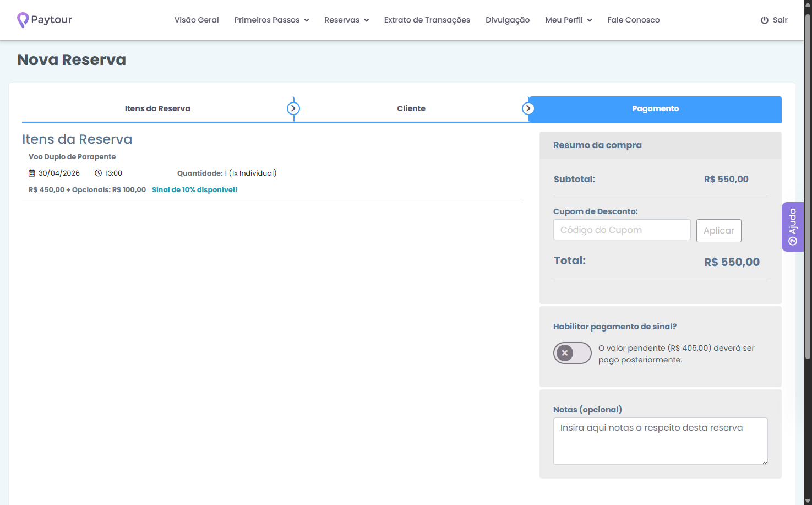
Task: Enable the sinal payment toggle
Action: [573, 353]
